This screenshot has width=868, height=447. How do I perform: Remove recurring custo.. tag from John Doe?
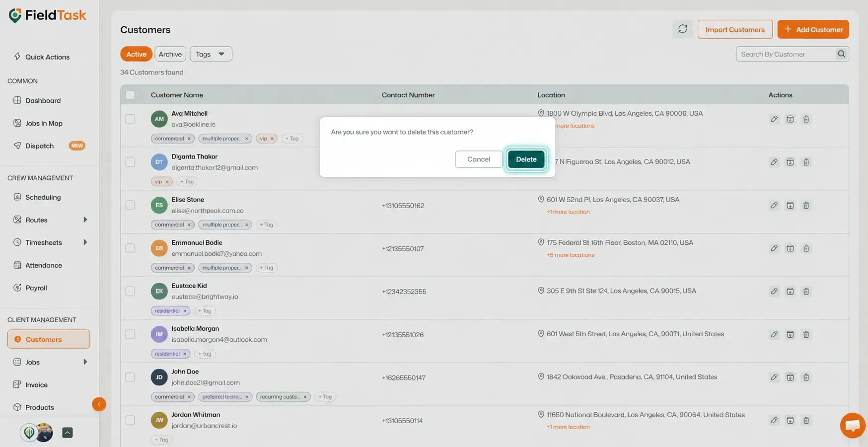pos(305,397)
